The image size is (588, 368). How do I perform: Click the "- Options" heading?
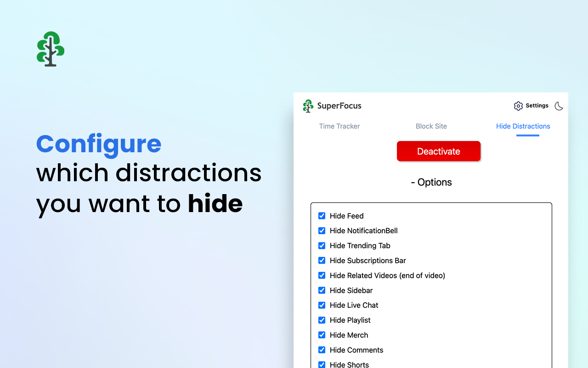click(x=431, y=182)
